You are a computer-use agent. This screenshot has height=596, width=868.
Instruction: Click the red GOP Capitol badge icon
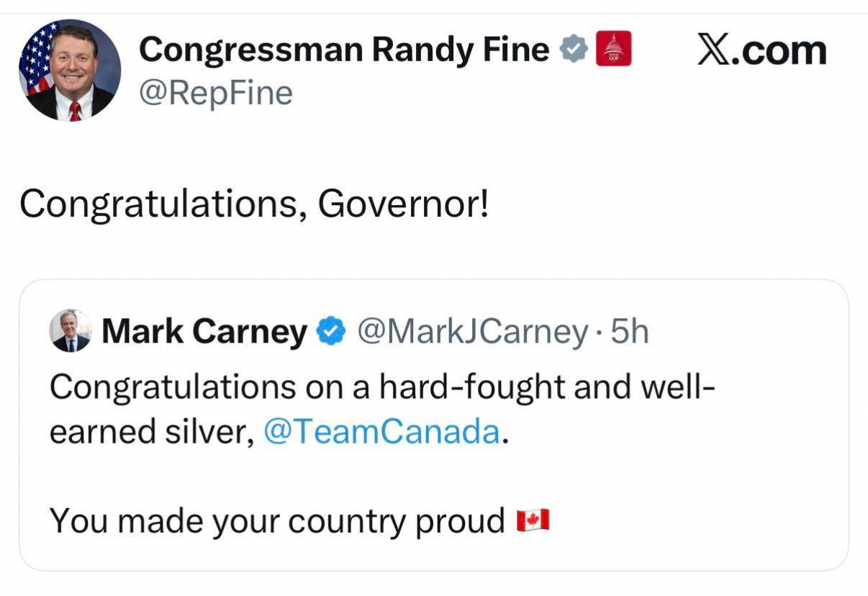tap(614, 50)
